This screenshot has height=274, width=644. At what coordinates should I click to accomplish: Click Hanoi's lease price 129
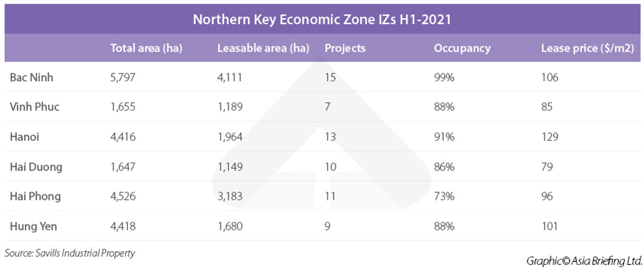tap(550, 137)
